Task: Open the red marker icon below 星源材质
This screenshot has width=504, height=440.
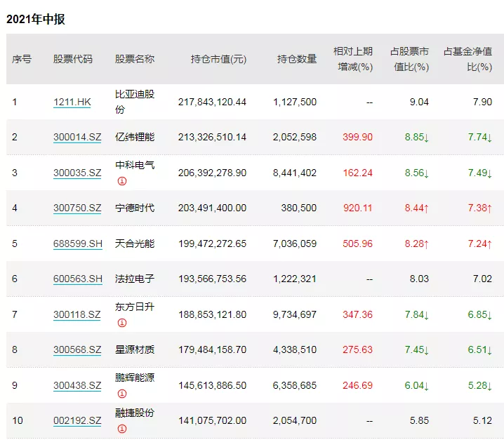Action: click(121, 358)
